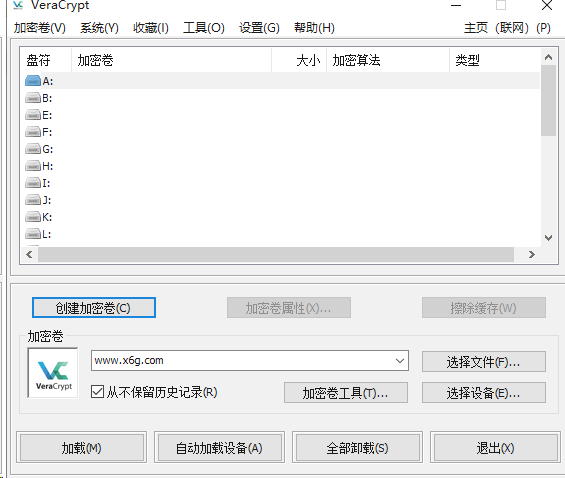Click 创建加密卷(C) button
The image size is (565, 478).
[94, 308]
